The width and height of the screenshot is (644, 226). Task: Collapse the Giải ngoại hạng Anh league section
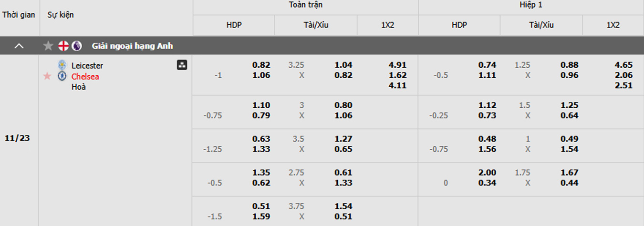[19, 46]
